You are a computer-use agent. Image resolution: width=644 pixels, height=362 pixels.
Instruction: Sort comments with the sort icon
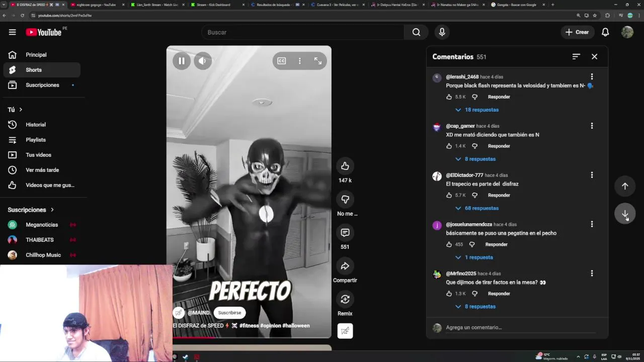576,57
